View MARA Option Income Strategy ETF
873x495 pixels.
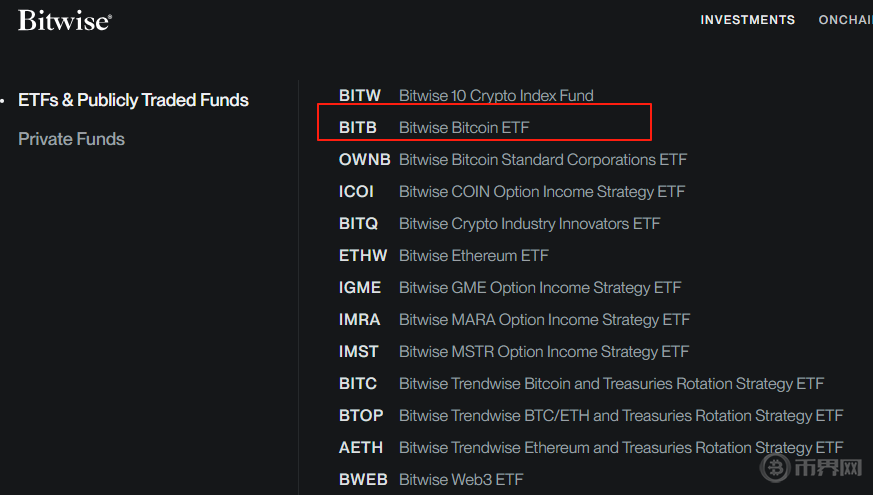tap(545, 320)
